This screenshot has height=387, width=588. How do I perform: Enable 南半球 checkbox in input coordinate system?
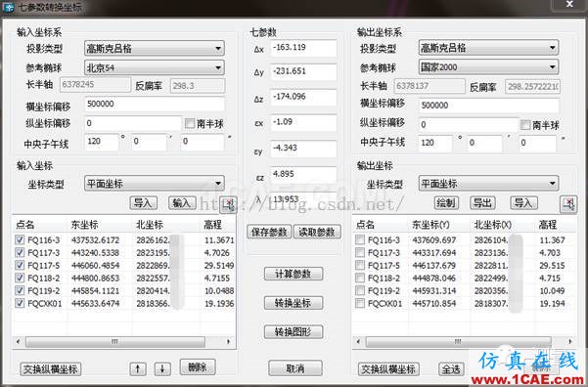[190, 124]
